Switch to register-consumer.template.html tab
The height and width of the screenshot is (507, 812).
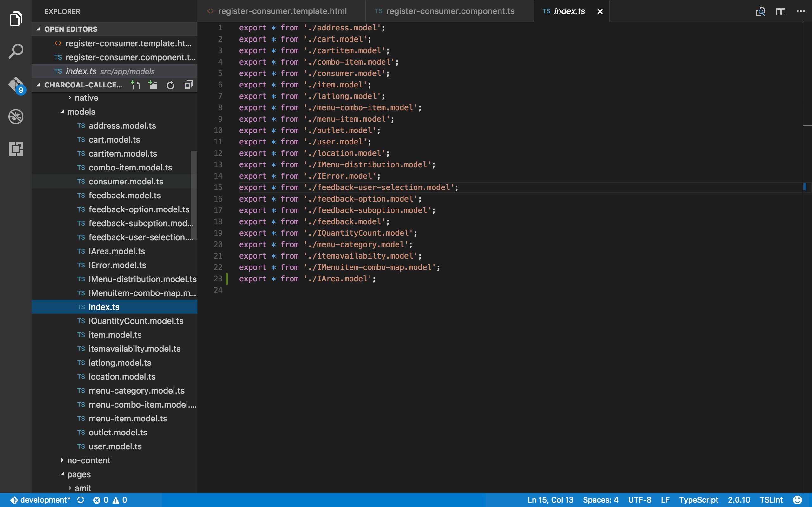point(282,11)
